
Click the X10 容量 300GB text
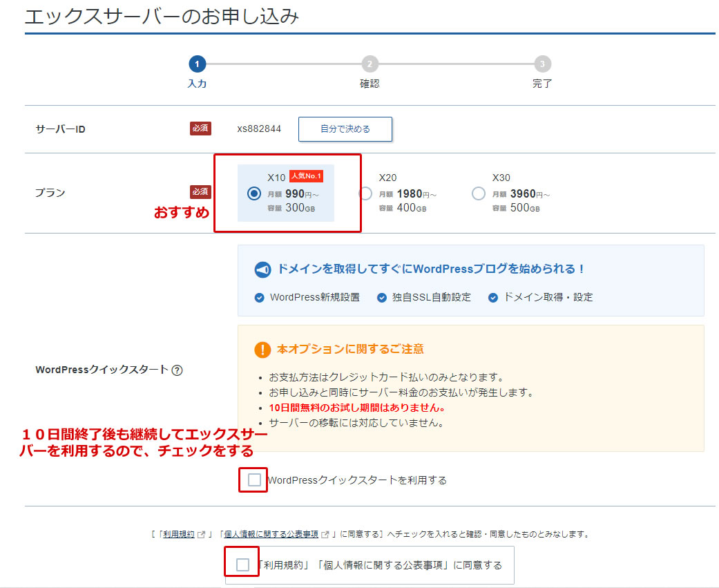(291, 208)
